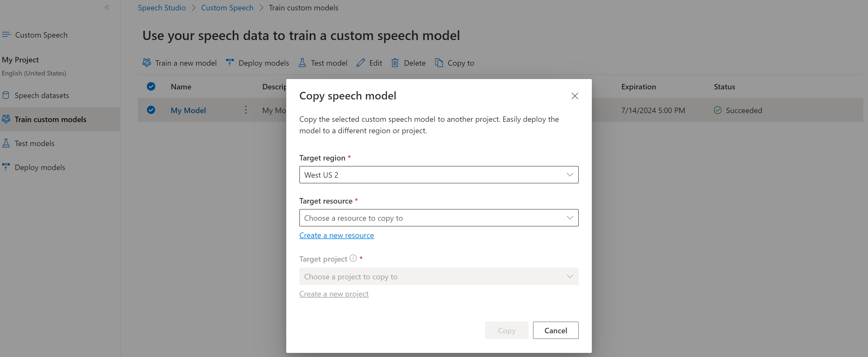Expand the Target region dropdown
868x357 pixels.
(x=438, y=175)
